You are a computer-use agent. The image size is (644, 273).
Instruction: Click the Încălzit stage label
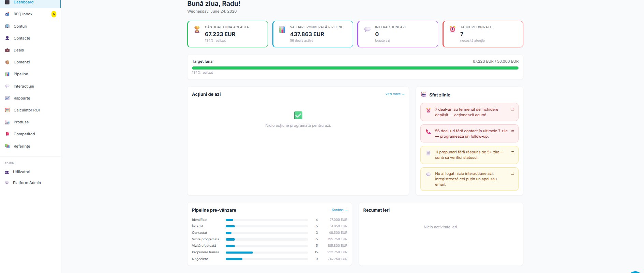tap(197, 226)
